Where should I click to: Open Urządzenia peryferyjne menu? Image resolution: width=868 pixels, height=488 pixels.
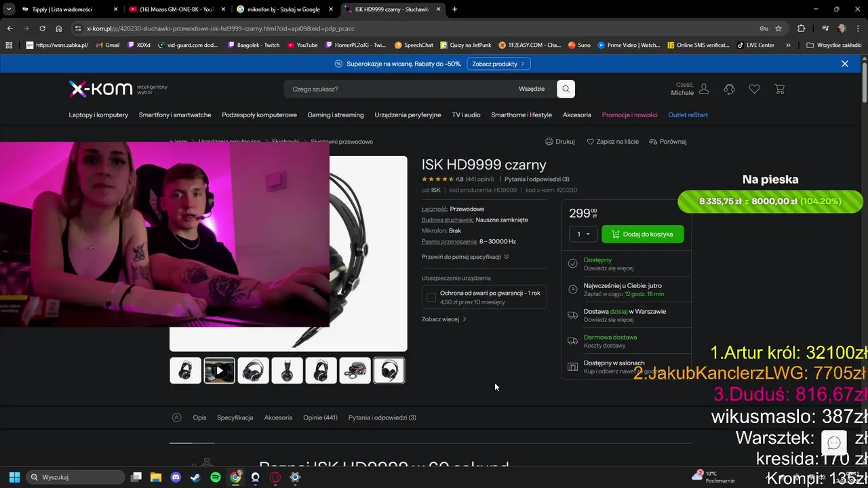(408, 115)
